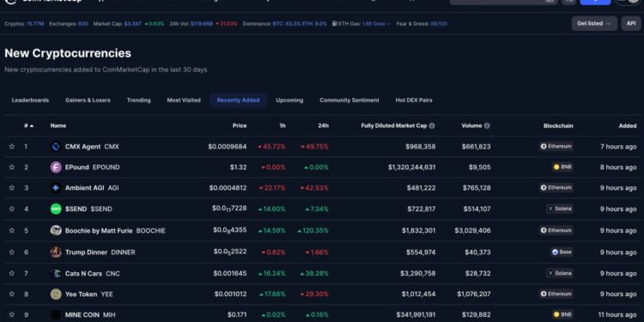The width and height of the screenshot is (644, 322).
Task: Open the Trending tab
Action: pyautogui.click(x=139, y=100)
